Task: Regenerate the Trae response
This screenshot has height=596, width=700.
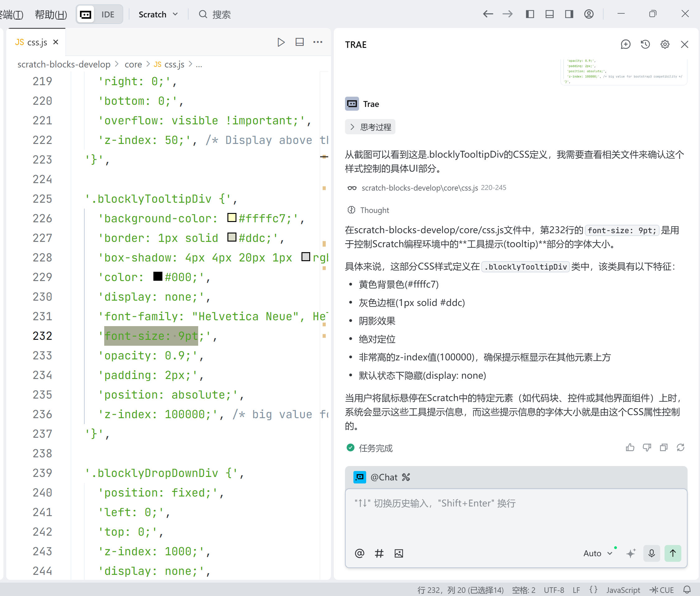Action: tap(680, 447)
